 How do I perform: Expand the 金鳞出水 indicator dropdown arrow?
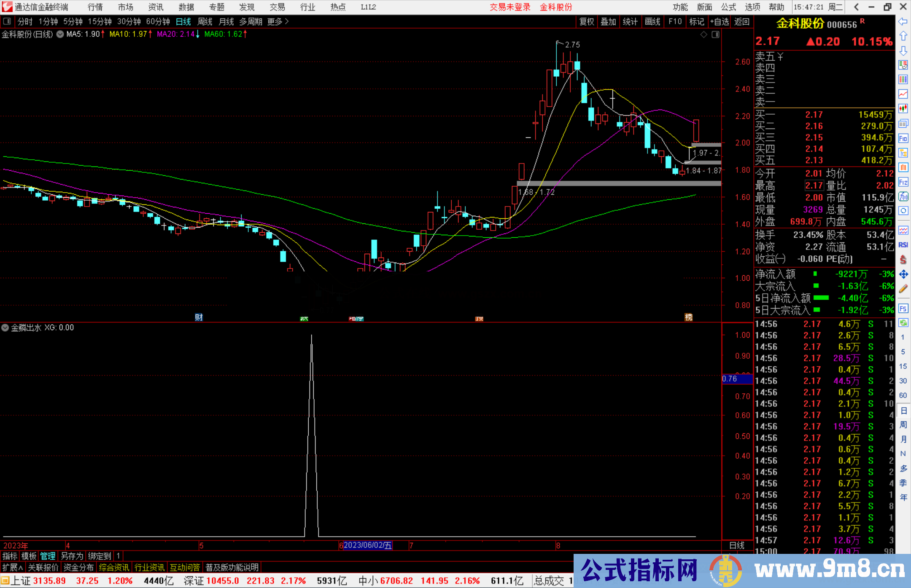(x=5, y=328)
